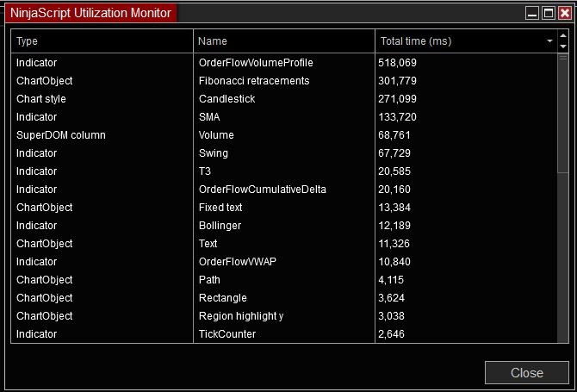Select the Fibonacci retracements row
Viewport: 577px width, 392px height.
[254, 81]
